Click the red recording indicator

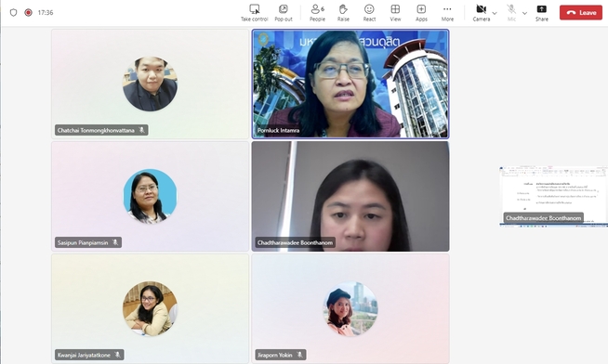(28, 12)
